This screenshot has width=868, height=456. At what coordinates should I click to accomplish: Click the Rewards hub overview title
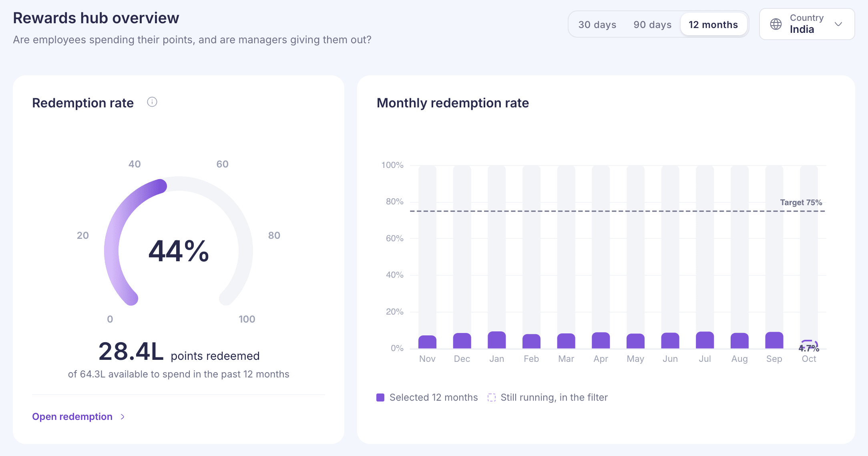point(96,18)
